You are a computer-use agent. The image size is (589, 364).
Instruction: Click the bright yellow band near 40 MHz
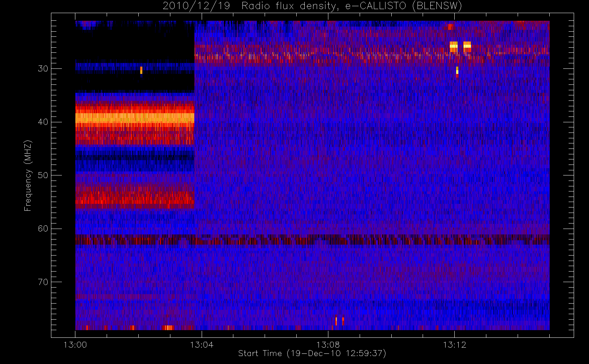coord(135,118)
